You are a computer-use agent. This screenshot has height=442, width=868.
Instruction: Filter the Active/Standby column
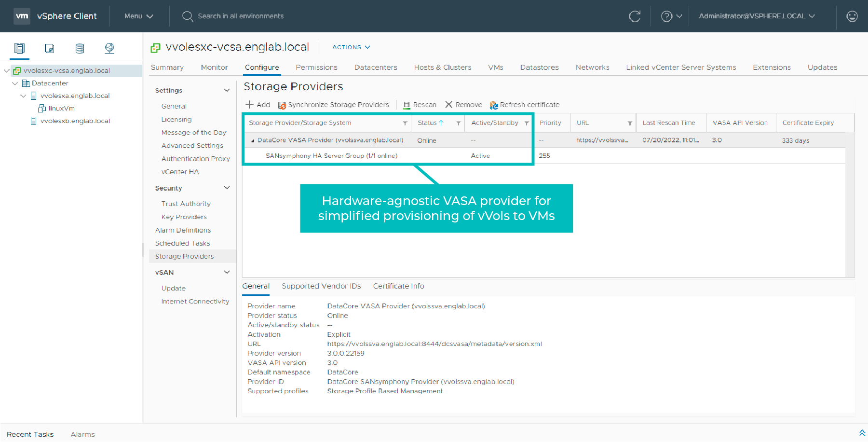[x=527, y=124]
